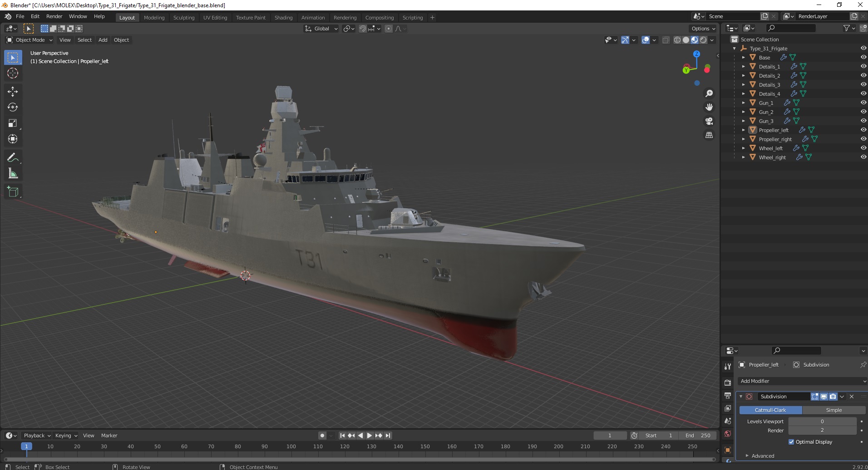Activate the Transform tool
868x470 pixels.
pos(13,139)
